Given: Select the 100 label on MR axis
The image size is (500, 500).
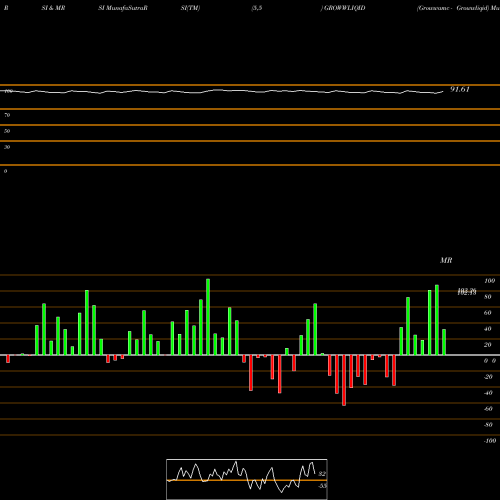Looking at the screenshot, I should (489, 281).
